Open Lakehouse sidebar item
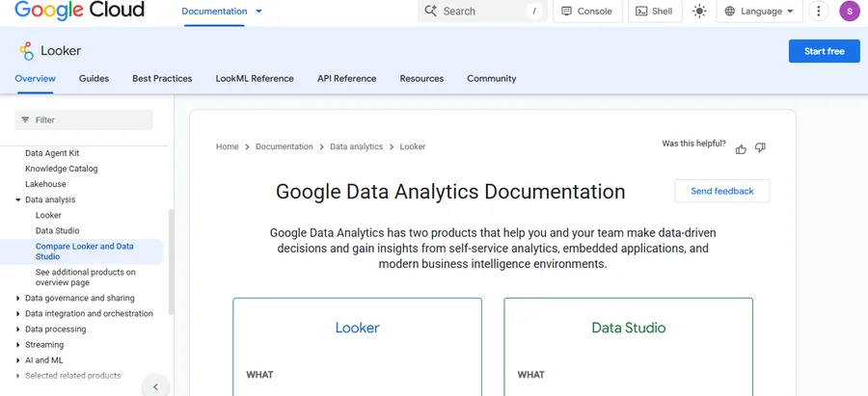The width and height of the screenshot is (868, 396). (45, 184)
